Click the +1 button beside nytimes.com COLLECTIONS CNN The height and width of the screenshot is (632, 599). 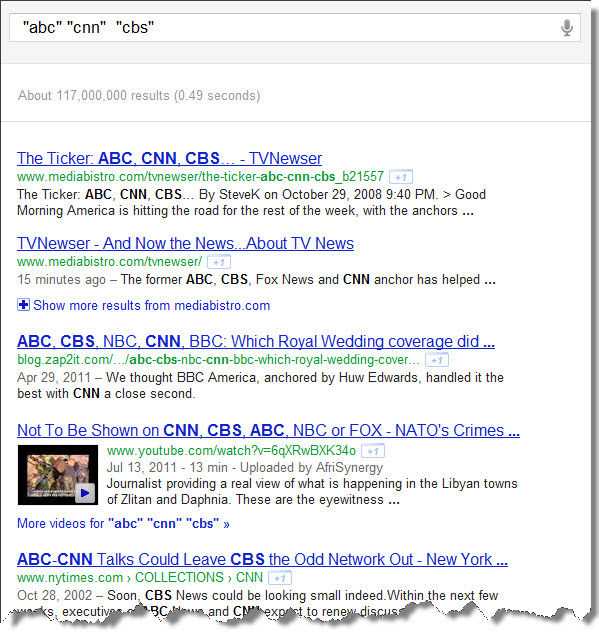[280, 578]
